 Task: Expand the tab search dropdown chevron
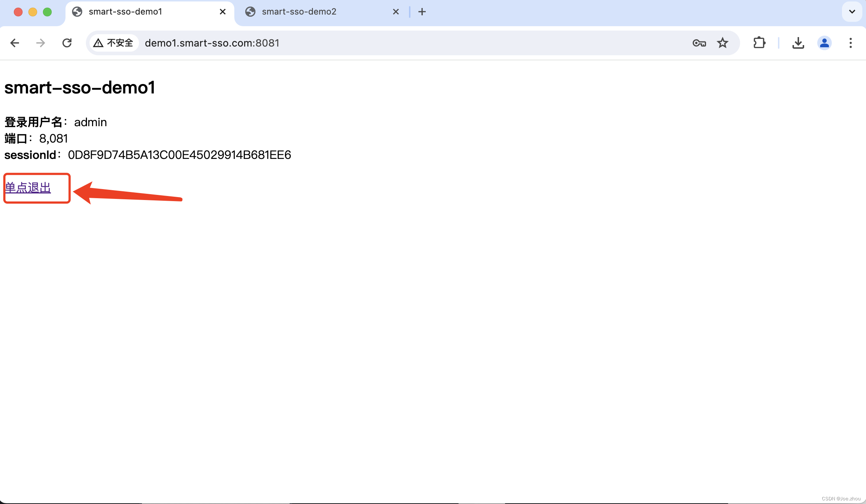pos(852,12)
